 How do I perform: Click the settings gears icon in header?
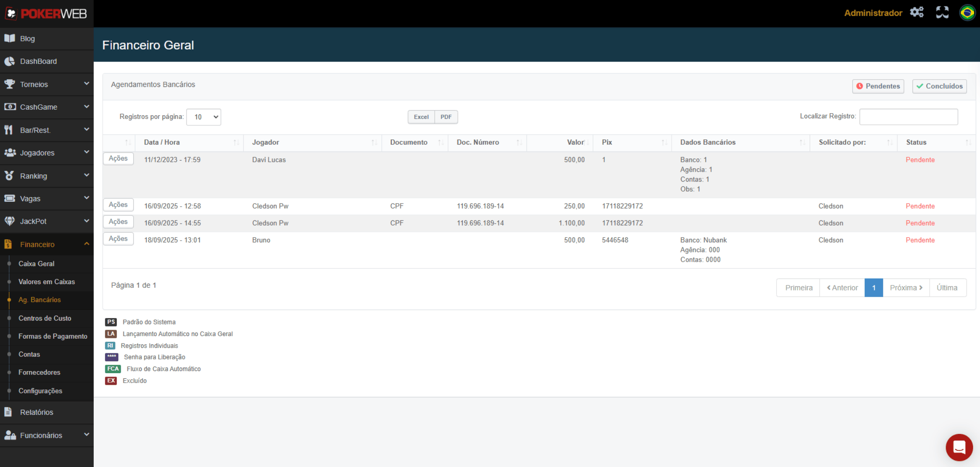[916, 12]
